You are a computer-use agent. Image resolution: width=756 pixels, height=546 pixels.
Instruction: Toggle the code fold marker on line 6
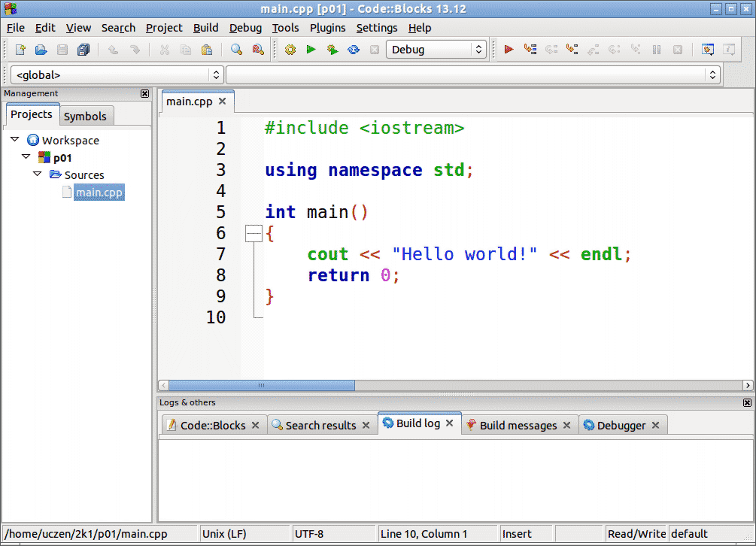tap(254, 234)
